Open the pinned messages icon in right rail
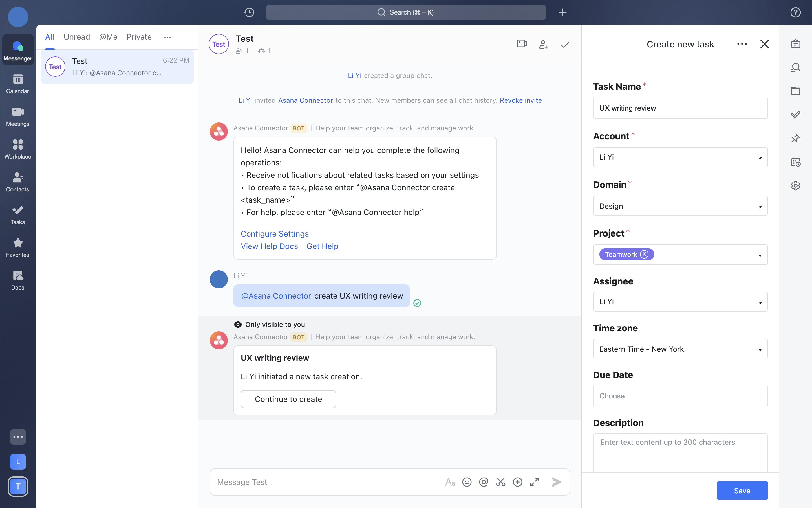The height and width of the screenshot is (508, 812). pyautogui.click(x=795, y=138)
